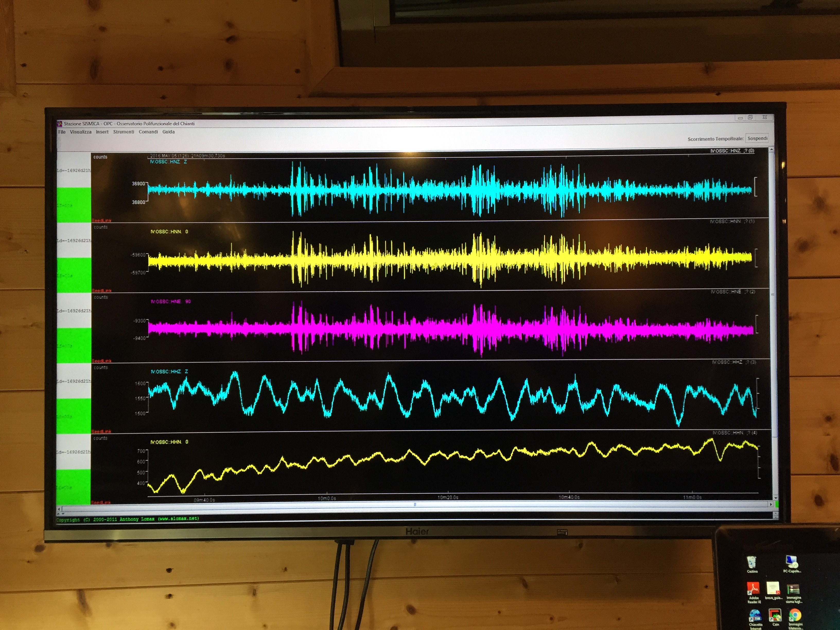Click the IV:OSSC::HHZ Z channel label
This screenshot has height=630, width=840.
coord(169,371)
